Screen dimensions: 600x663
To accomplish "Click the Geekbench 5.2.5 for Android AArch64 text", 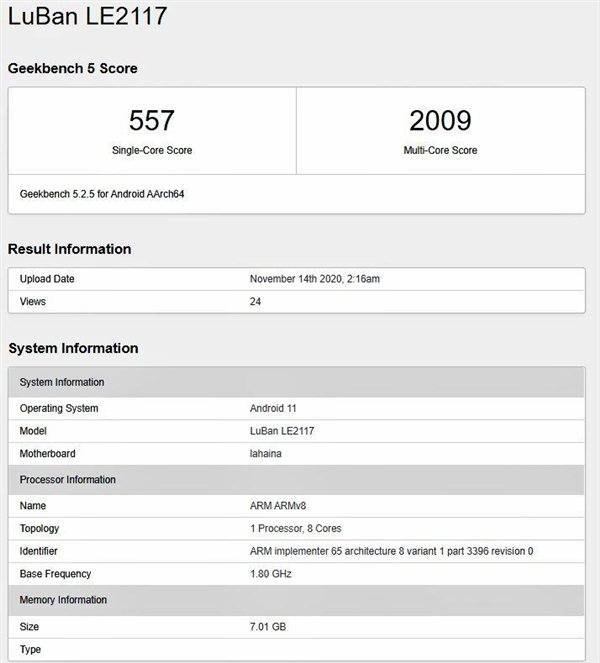I will [x=102, y=194].
